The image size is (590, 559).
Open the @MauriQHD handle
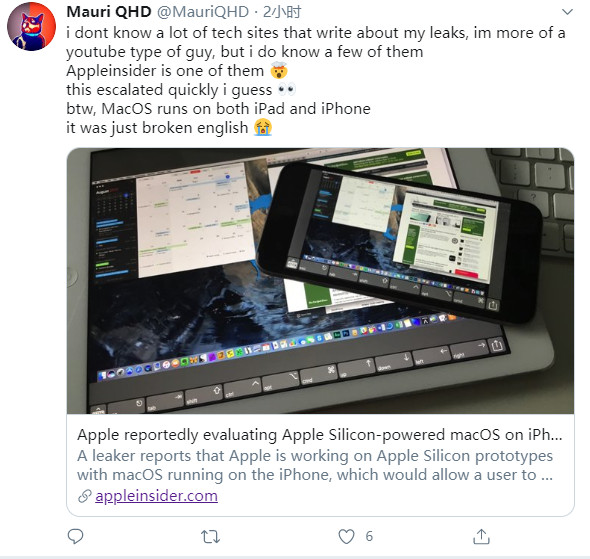[x=203, y=12]
